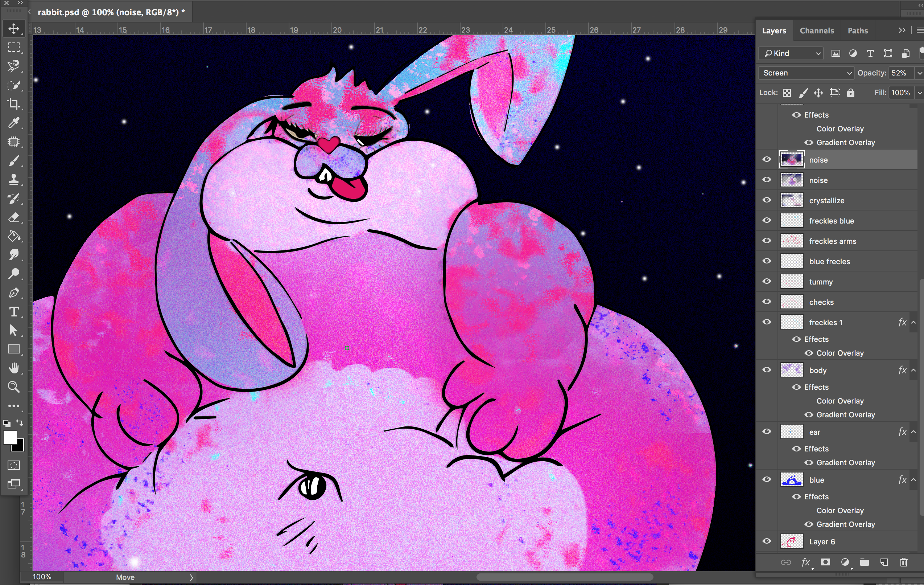This screenshot has height=585, width=924.
Task: Toggle Gradient Overlay on ear layer
Action: coord(809,462)
